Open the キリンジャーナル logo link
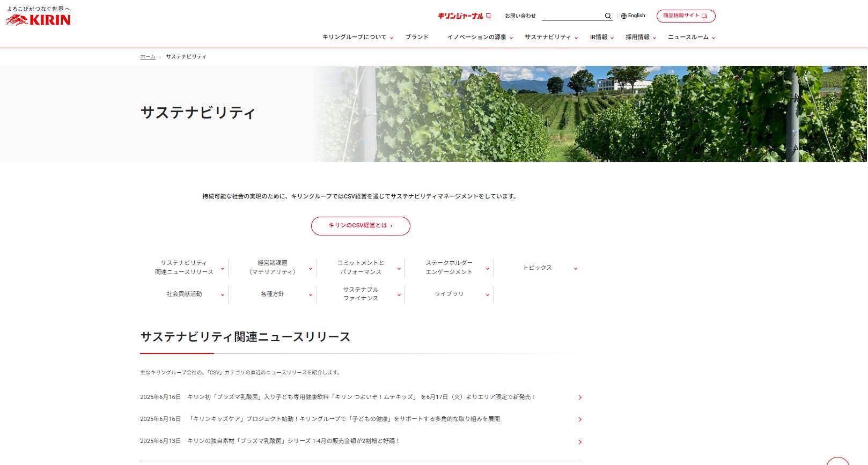Screen dimensions: 868x465 click(x=464, y=16)
